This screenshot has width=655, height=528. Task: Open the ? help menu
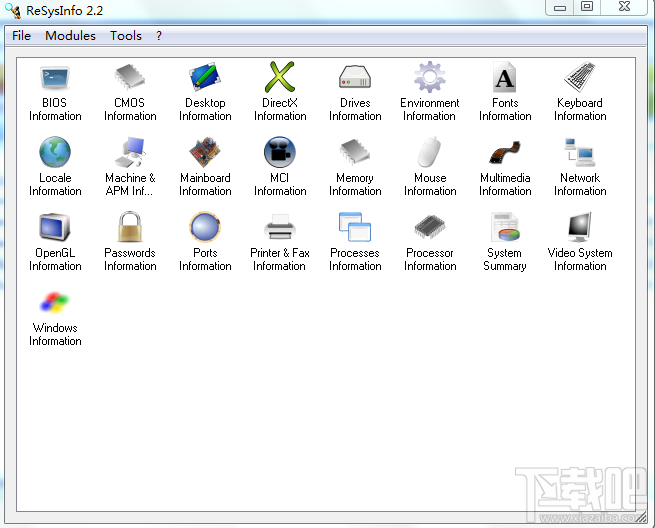[159, 36]
